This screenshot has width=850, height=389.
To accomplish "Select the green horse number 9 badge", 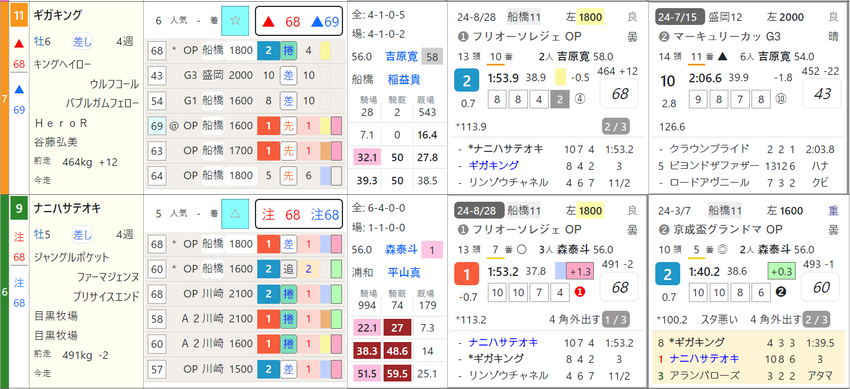I will coord(19,209).
